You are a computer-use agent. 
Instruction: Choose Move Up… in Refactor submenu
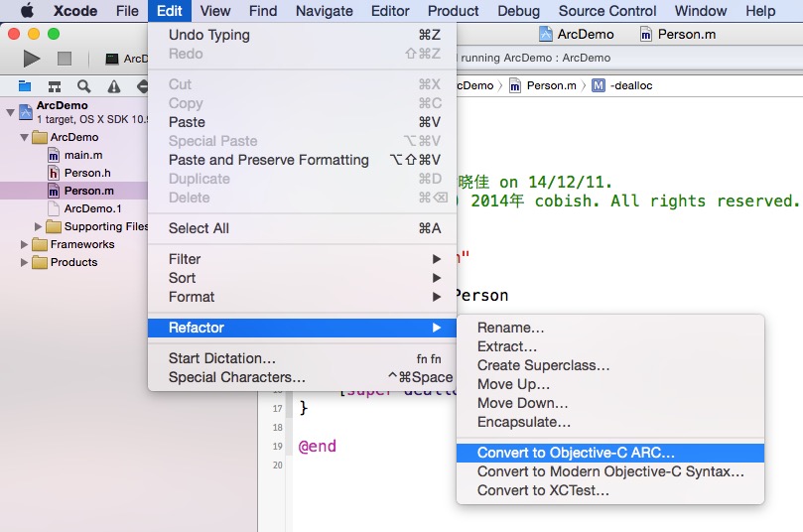coord(609,384)
